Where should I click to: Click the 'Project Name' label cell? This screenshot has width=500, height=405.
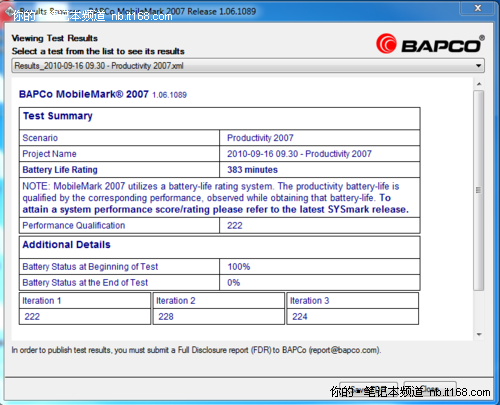pyautogui.click(x=119, y=154)
